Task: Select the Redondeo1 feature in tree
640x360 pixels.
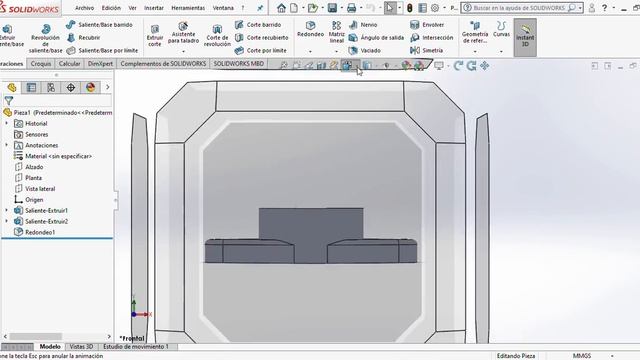Action: [40, 232]
